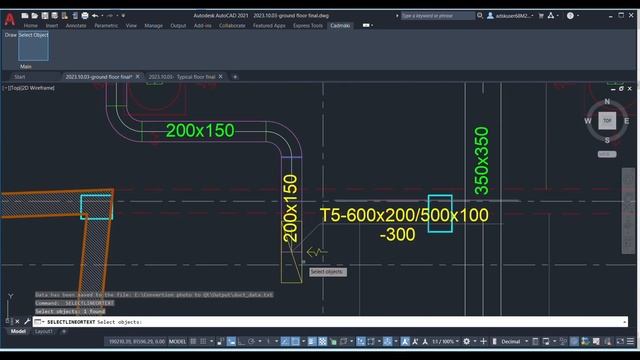Image resolution: width=640 pixels, height=360 pixels.
Task: Switch to Typical floor final drawing tab
Action: [182, 77]
